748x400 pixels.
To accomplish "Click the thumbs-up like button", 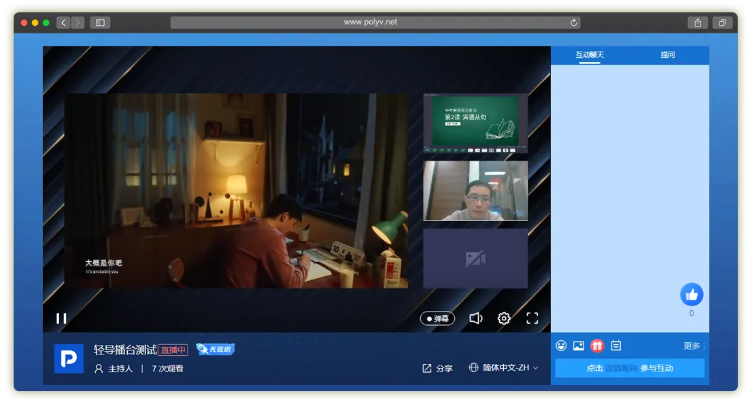I will pyautogui.click(x=691, y=294).
